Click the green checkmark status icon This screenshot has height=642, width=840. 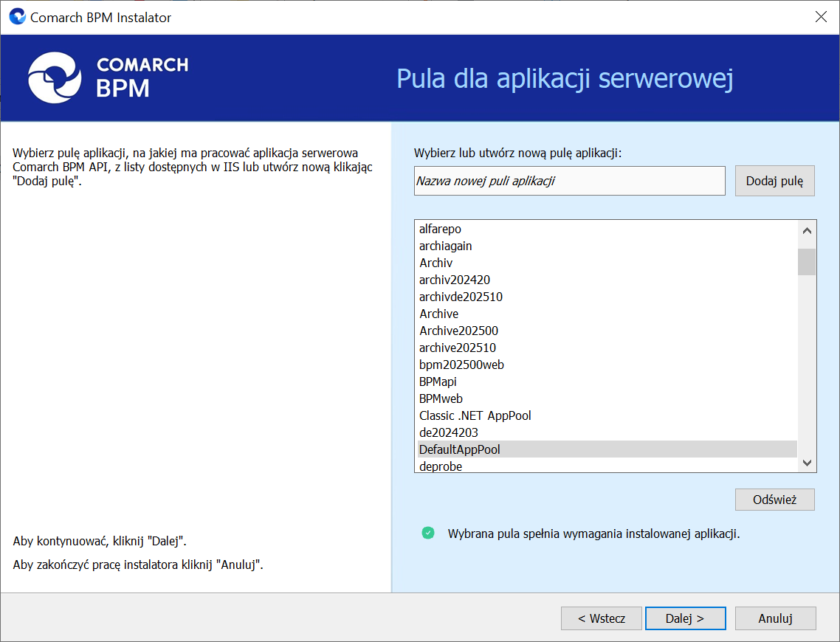(428, 533)
